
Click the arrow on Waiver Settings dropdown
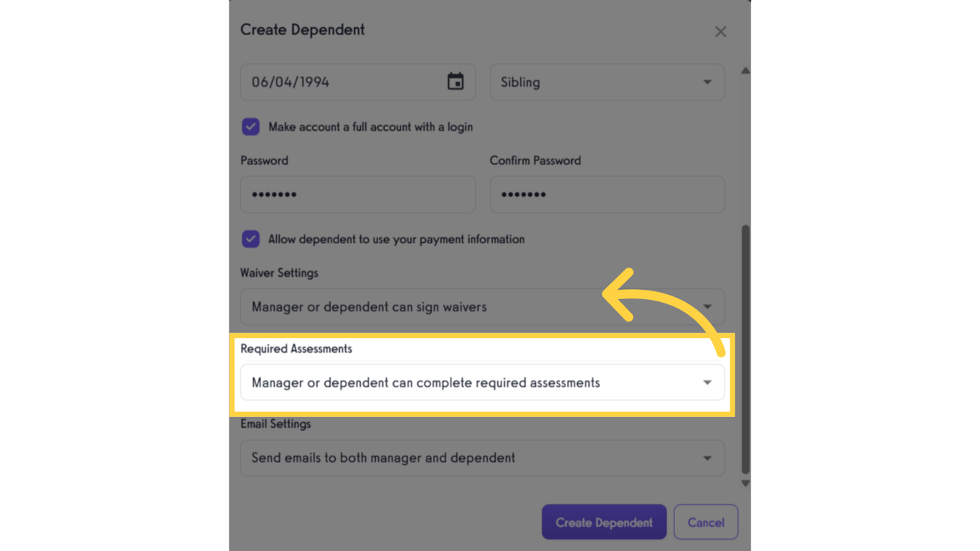707,306
